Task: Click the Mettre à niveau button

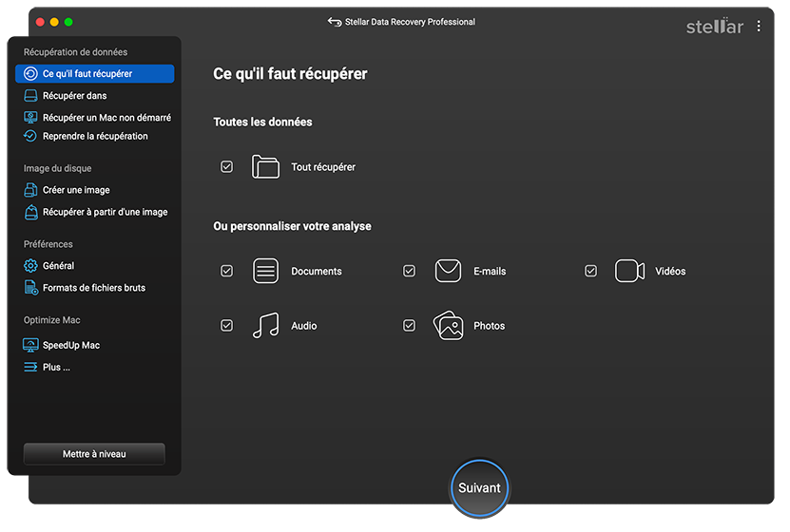Action: [x=94, y=453]
